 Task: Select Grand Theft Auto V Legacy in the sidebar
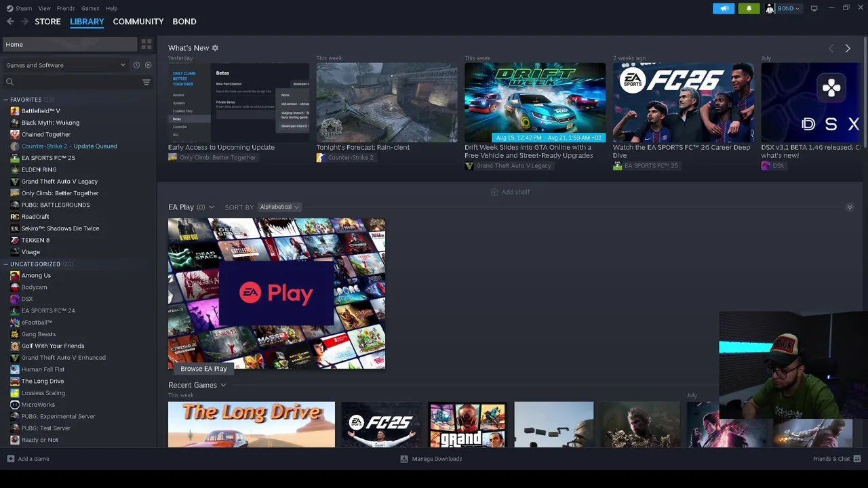coord(60,182)
